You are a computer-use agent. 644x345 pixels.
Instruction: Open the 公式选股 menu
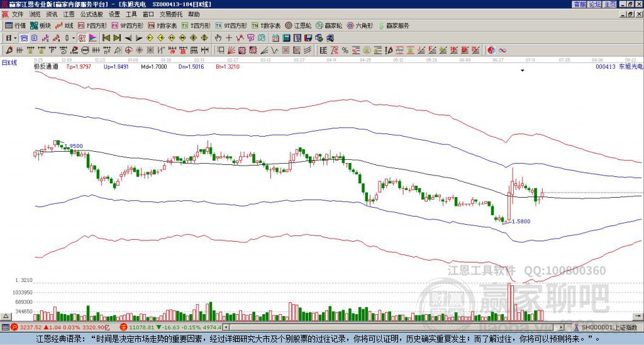click(x=91, y=14)
